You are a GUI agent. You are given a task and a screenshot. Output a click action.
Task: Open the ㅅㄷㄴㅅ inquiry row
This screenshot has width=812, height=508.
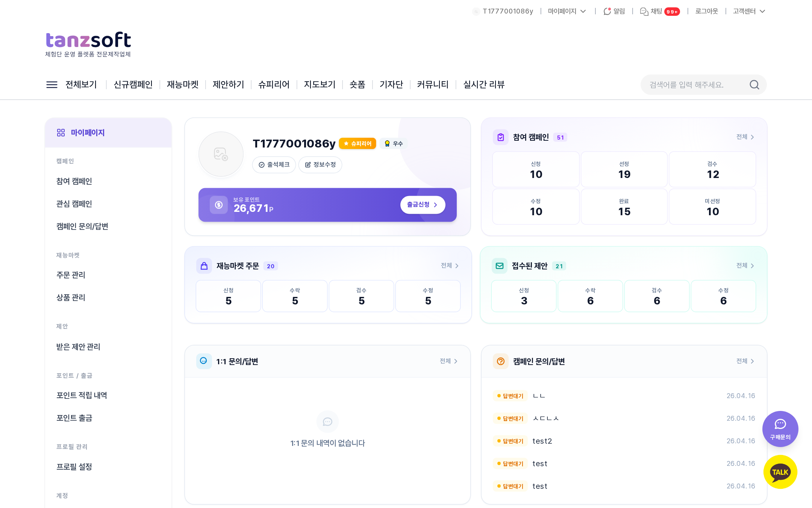[x=624, y=418]
